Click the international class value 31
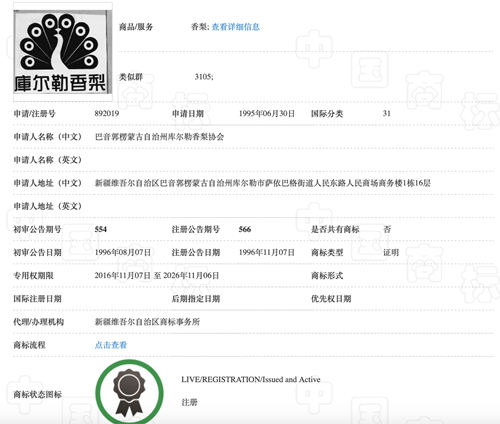 (386, 114)
